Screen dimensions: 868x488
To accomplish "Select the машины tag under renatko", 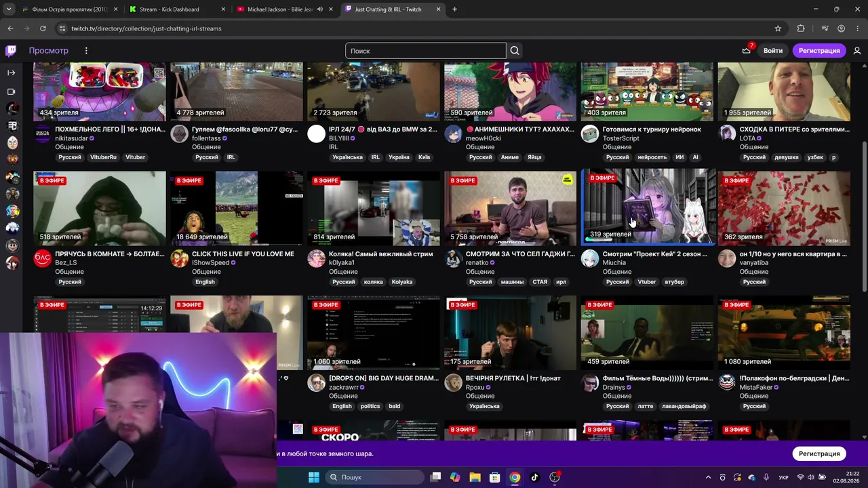I will click(513, 282).
